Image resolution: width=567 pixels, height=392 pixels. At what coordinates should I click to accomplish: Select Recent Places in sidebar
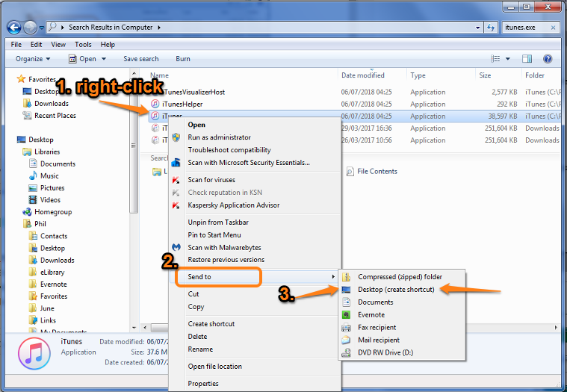coord(55,116)
